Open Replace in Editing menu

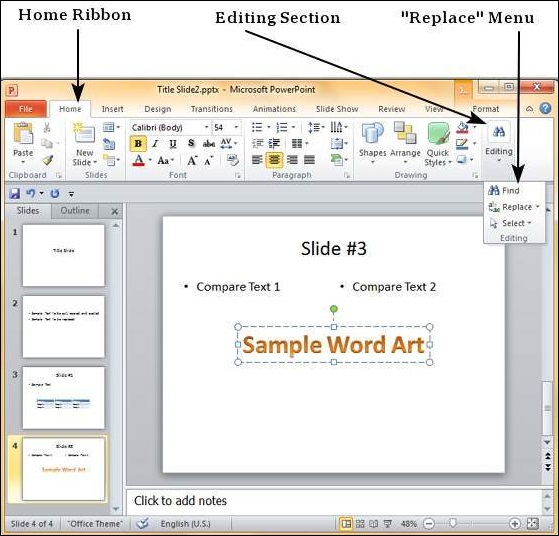tap(514, 207)
